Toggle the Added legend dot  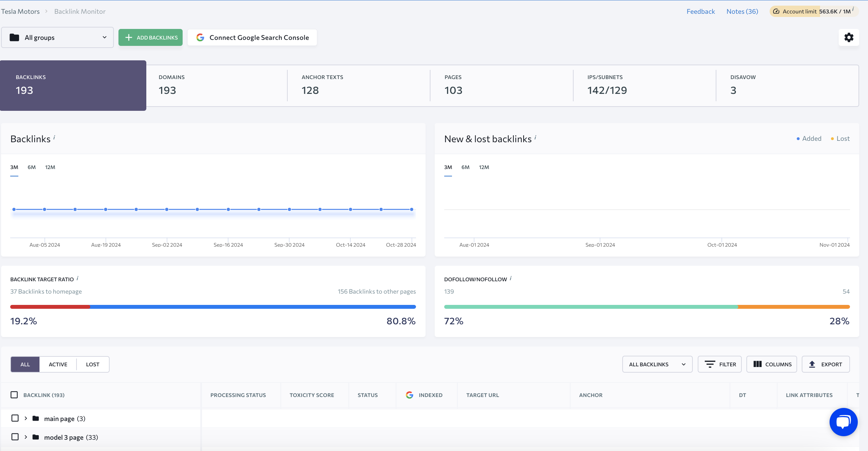coord(798,139)
